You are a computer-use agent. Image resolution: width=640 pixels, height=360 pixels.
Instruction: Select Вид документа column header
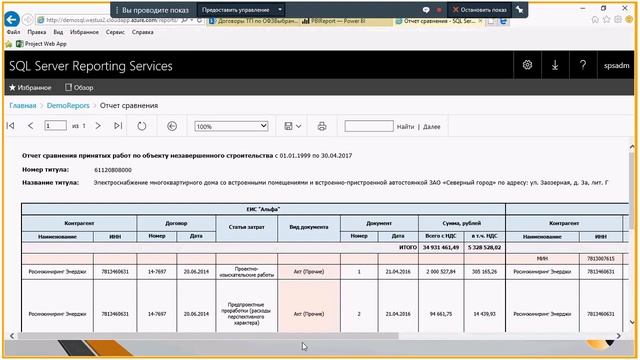click(x=309, y=227)
